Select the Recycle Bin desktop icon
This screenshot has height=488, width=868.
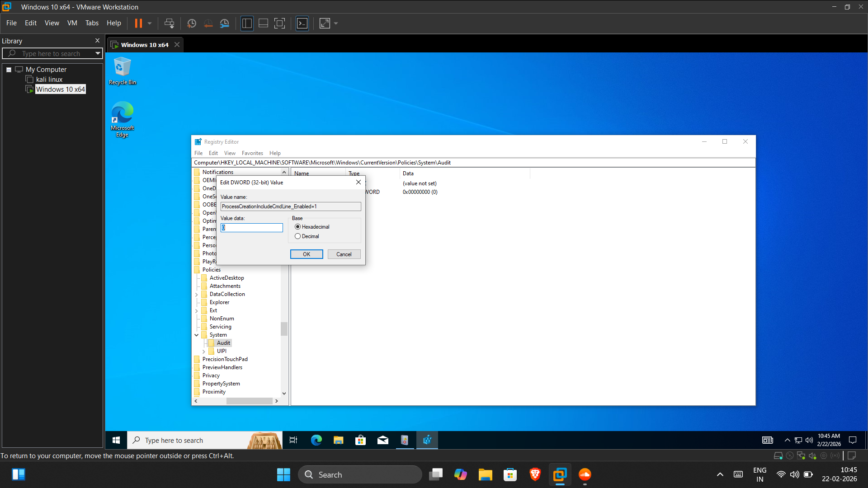[123, 71]
